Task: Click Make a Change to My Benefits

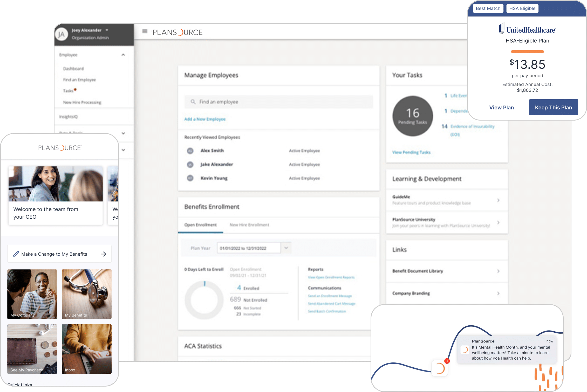Action: 59,254
